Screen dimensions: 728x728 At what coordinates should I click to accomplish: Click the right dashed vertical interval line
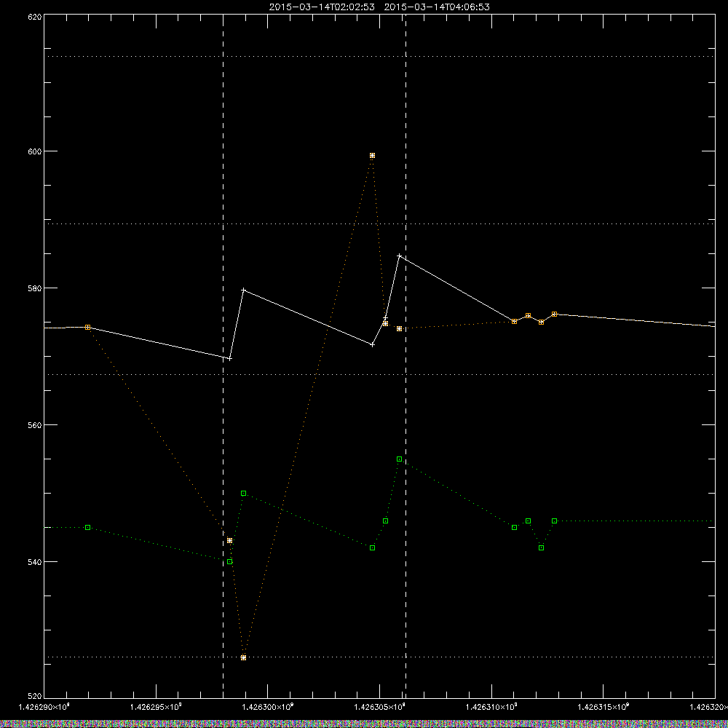coord(405,356)
